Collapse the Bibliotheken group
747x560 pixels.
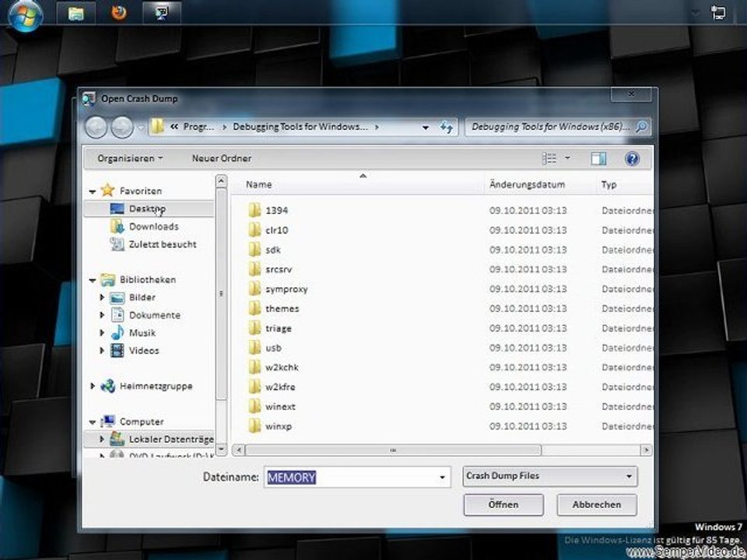click(93, 281)
